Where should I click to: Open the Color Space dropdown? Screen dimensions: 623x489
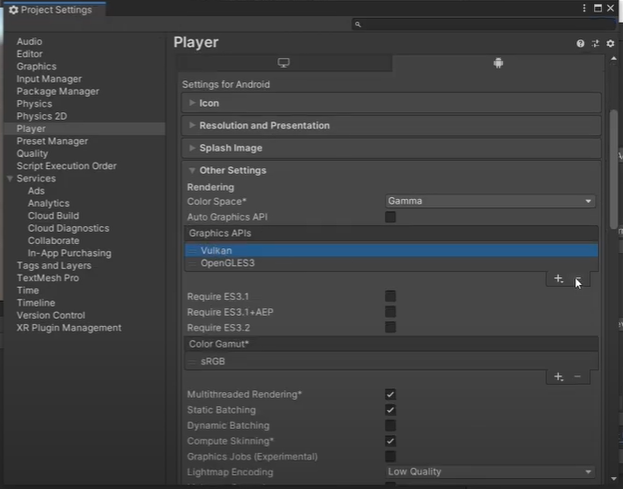(x=490, y=201)
